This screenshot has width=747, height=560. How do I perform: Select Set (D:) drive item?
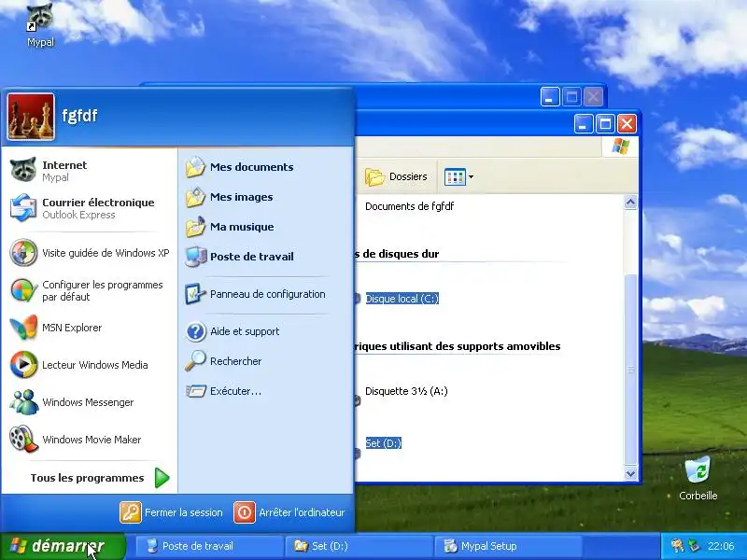(x=383, y=443)
